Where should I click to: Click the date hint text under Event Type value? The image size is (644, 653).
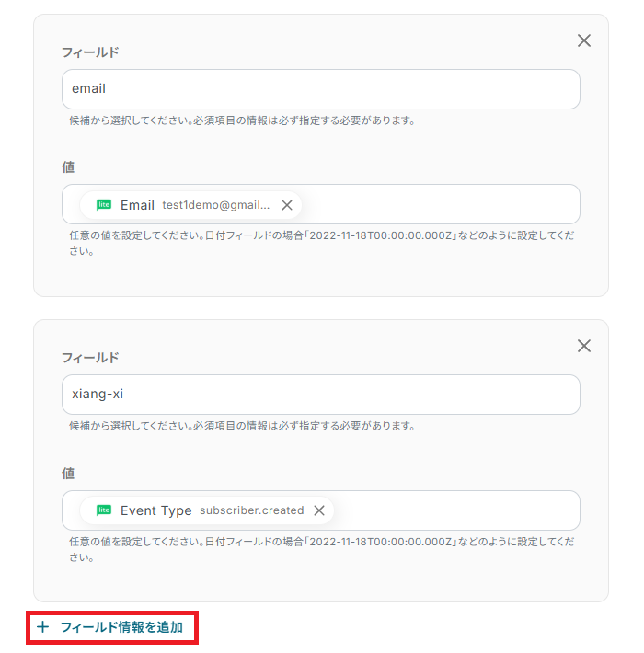tap(322, 549)
